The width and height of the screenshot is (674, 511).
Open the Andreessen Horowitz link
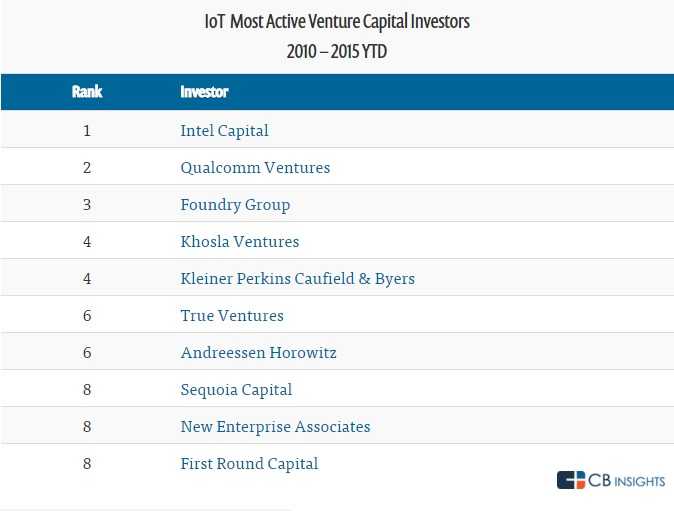[x=258, y=352]
